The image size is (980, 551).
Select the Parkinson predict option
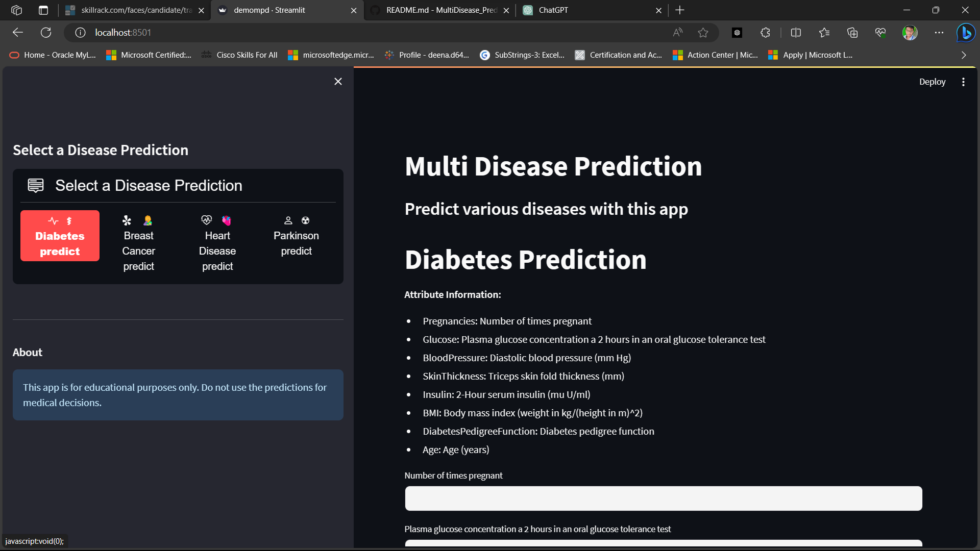[x=296, y=235]
